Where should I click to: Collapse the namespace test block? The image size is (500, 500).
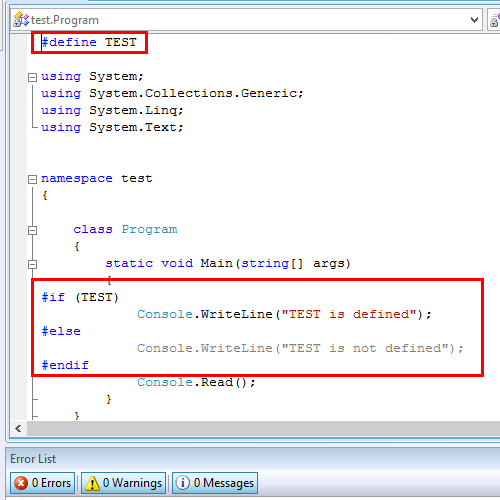pyautogui.click(x=32, y=180)
